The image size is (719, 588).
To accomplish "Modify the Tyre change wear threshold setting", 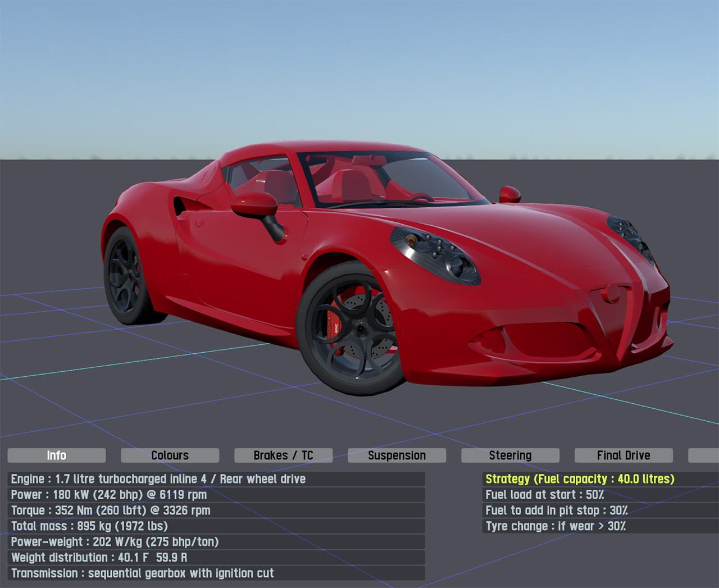I will [x=600, y=526].
